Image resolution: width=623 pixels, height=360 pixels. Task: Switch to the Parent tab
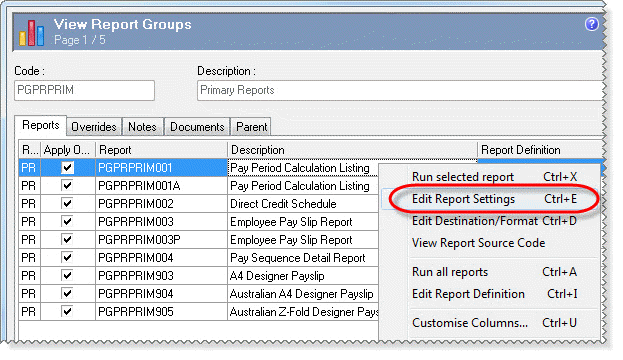click(252, 127)
